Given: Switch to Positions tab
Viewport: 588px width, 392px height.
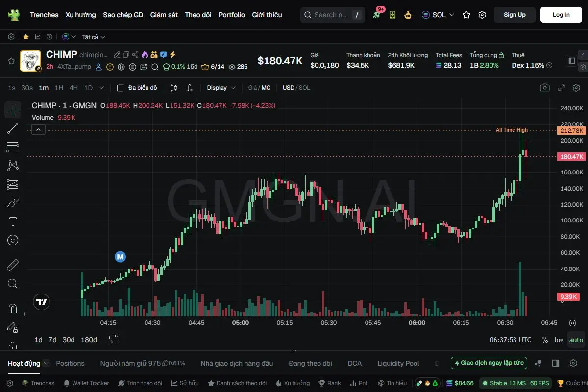Looking at the screenshot, I should tap(70, 363).
